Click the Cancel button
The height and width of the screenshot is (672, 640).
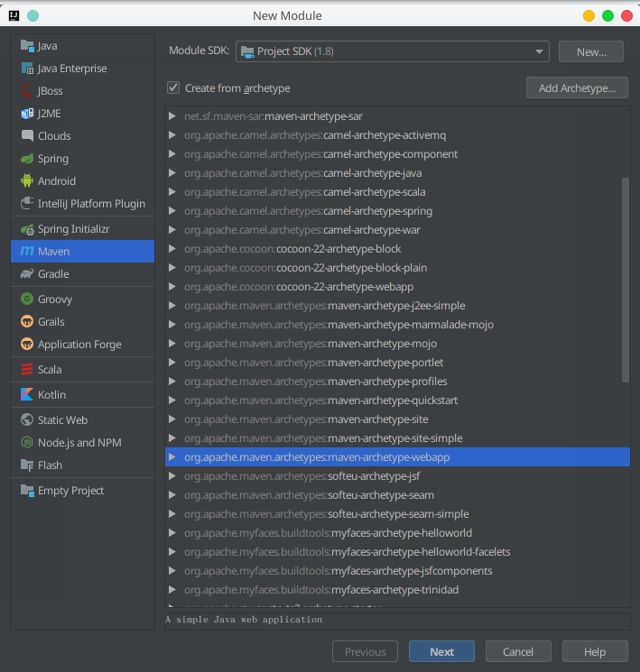point(518,651)
